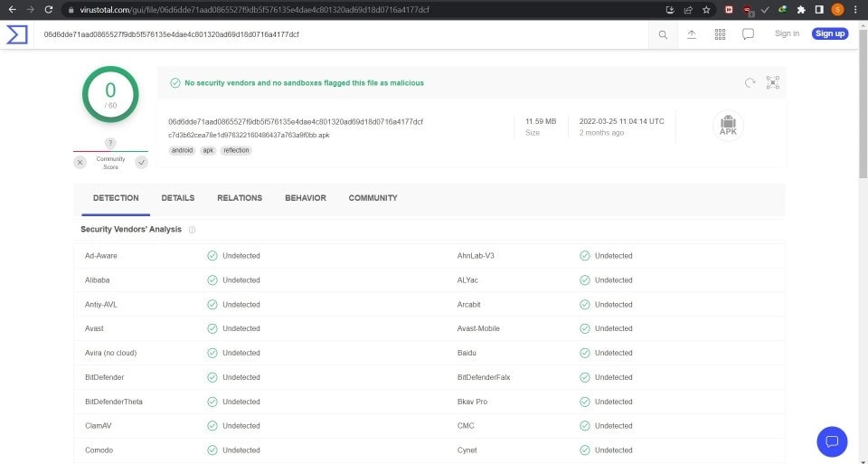Viewport: 868px width, 464px height.
Task: Open the RELATIONS tab
Action: (240, 198)
